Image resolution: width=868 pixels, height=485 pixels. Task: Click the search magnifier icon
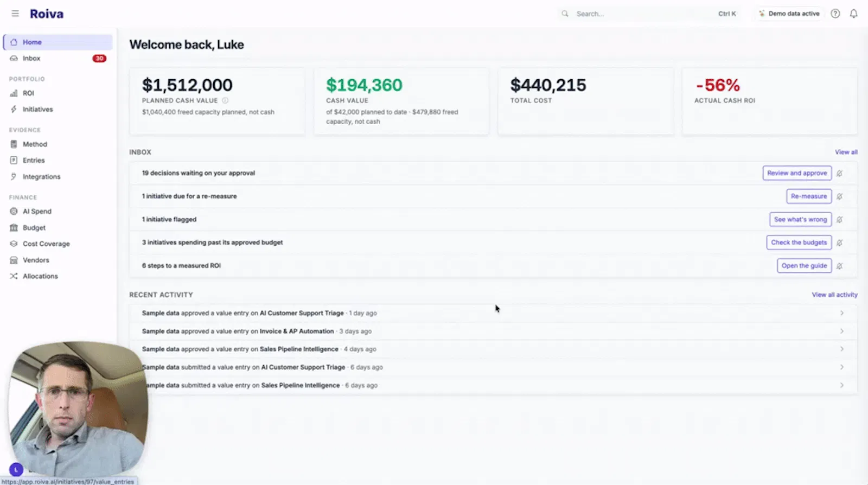(565, 14)
